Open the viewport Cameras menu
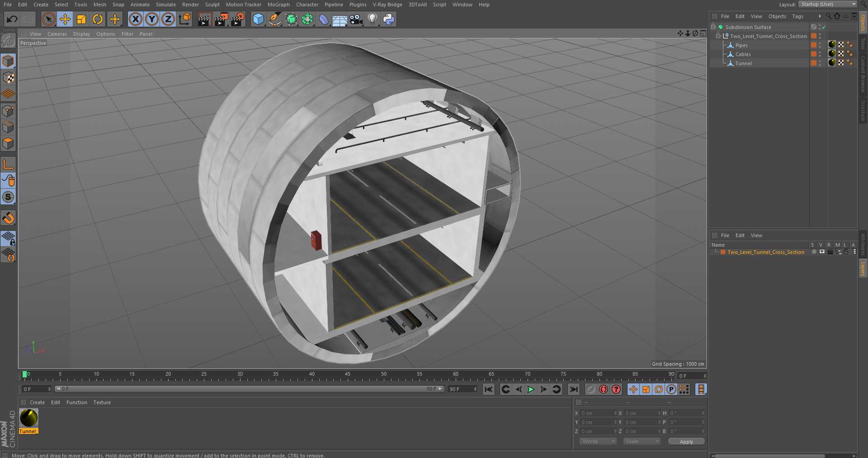 coord(57,34)
